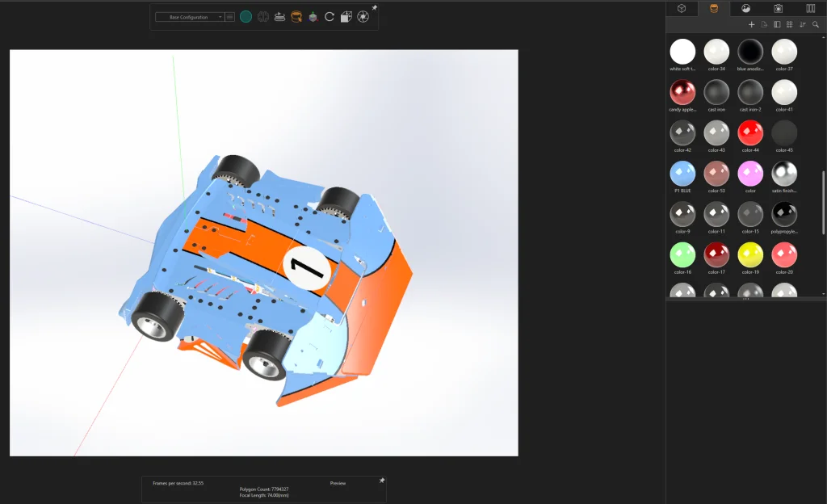Toggle the pin on the top toolbar
827x504 pixels.
(x=374, y=8)
